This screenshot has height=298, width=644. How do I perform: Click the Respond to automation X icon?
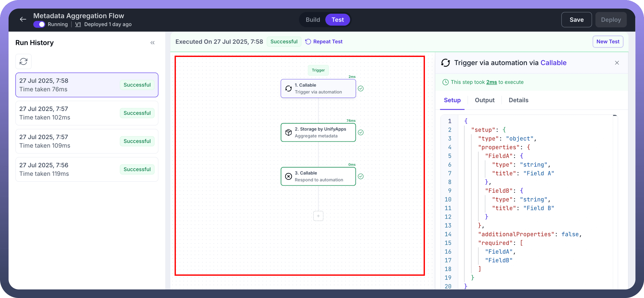click(x=288, y=176)
